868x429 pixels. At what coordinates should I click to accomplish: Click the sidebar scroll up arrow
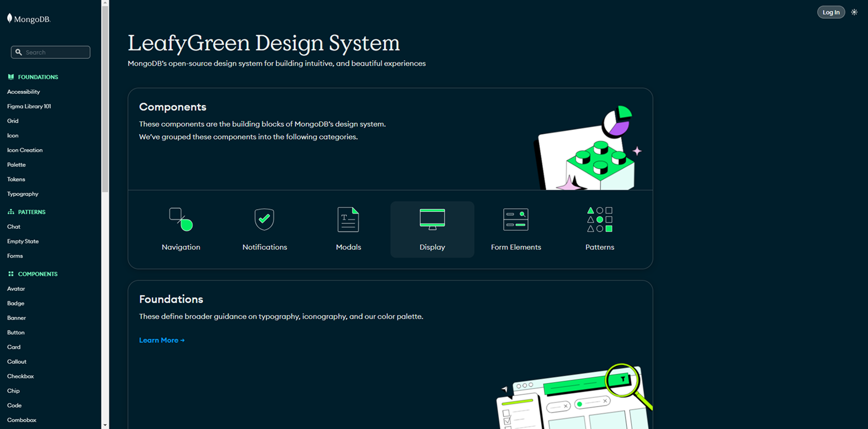[x=105, y=3]
